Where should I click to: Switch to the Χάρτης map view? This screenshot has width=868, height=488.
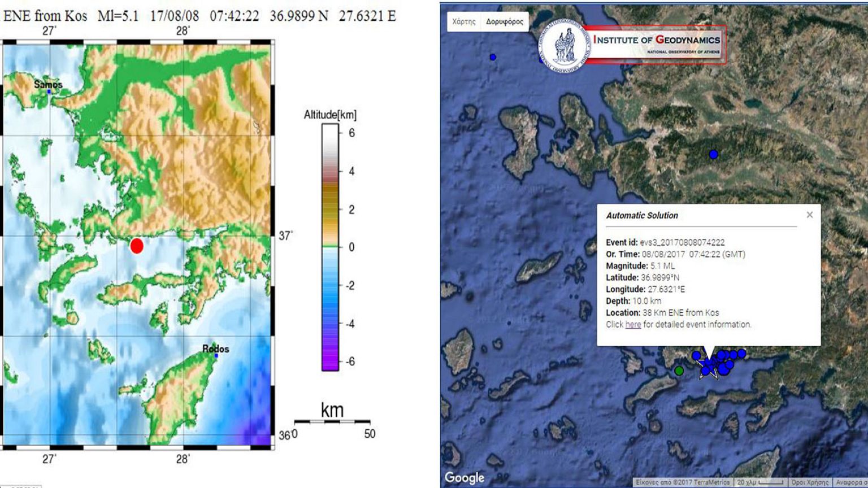tap(464, 21)
